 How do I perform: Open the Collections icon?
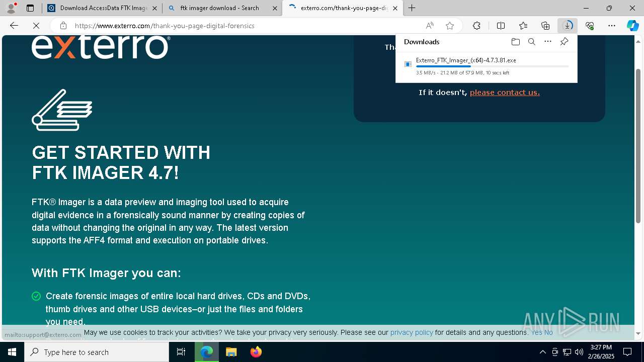click(545, 26)
